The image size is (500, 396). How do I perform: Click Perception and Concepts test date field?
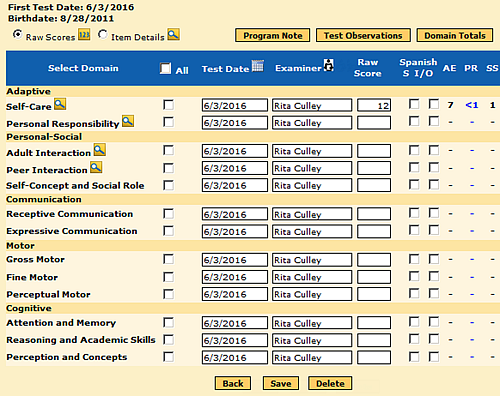235,357
